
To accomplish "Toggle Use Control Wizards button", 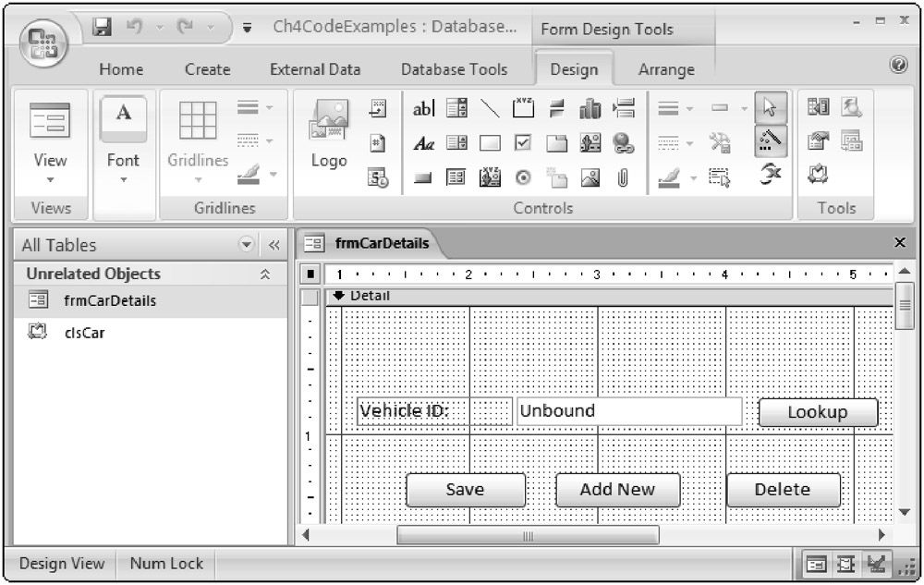I will pos(771,142).
